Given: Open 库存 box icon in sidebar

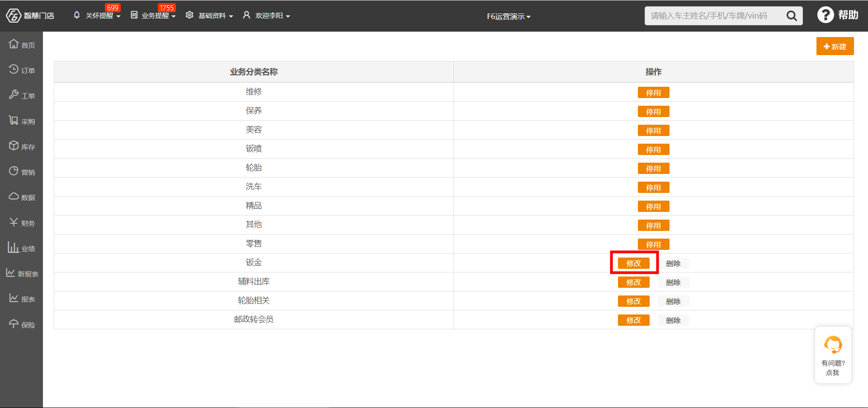Looking at the screenshot, I should click(14, 145).
